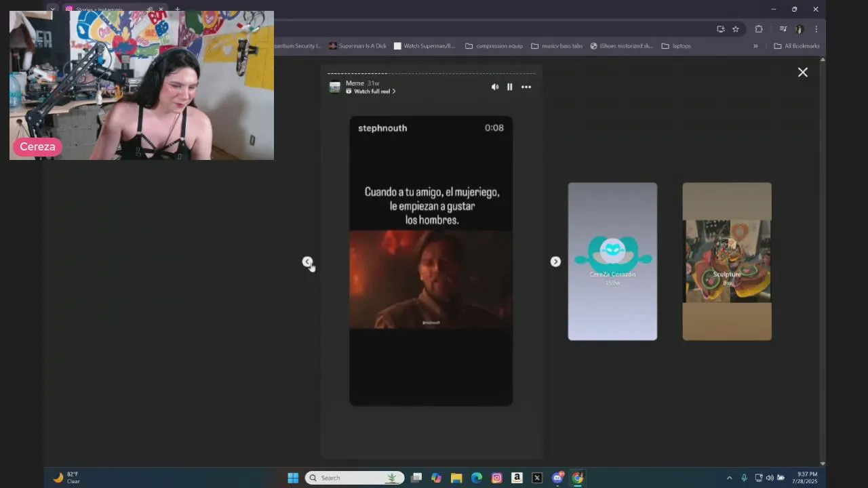Open the browser Extensions puzzle icon
This screenshot has height=488, width=868.
pyautogui.click(x=759, y=29)
